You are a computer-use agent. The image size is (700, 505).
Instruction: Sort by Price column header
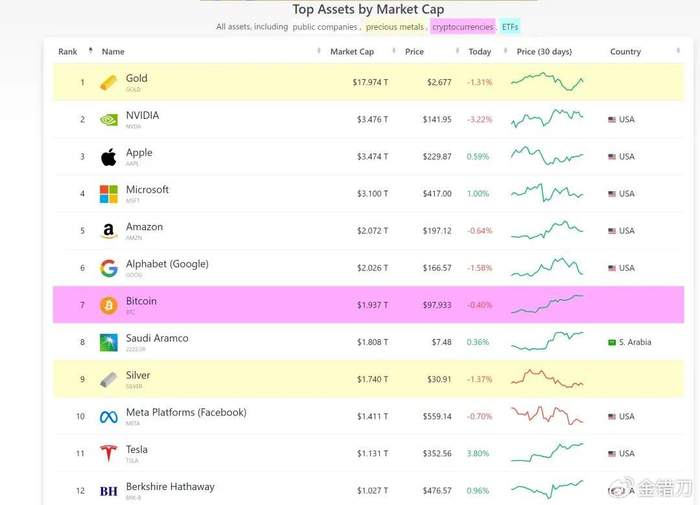(414, 52)
